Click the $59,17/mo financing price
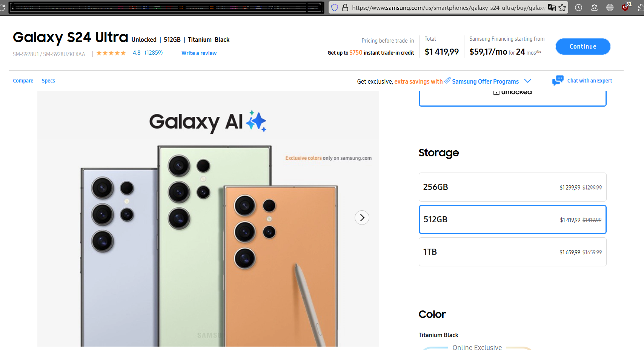The height and width of the screenshot is (350, 644). coord(488,52)
